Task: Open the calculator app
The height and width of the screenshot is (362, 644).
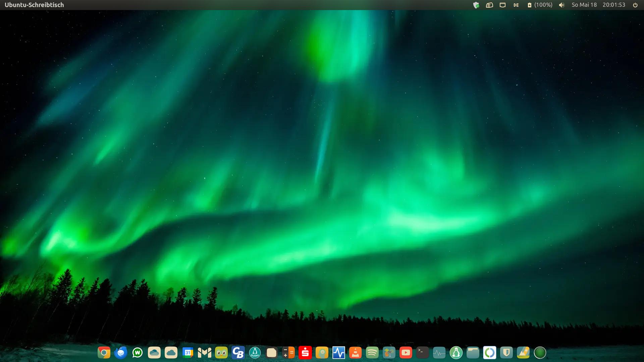Action: 288,353
